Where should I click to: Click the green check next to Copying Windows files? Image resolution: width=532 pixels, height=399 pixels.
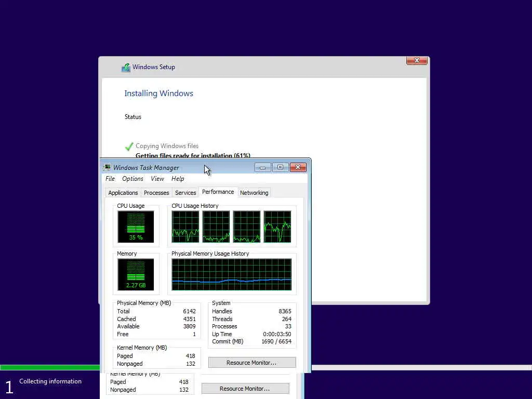[x=129, y=146]
